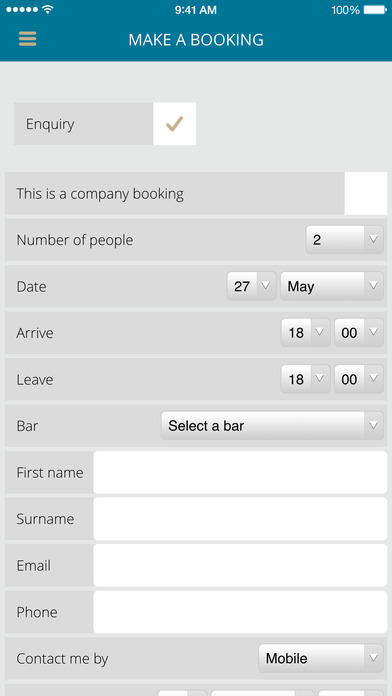Select the Phone number field
Image resolution: width=392 pixels, height=696 pixels.
[x=240, y=612]
